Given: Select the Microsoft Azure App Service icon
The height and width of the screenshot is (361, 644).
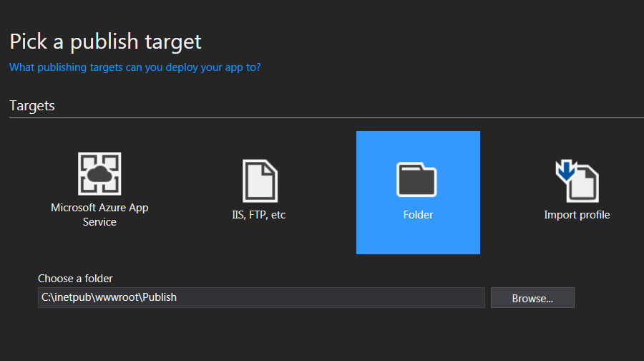Looking at the screenshot, I should click(99, 173).
